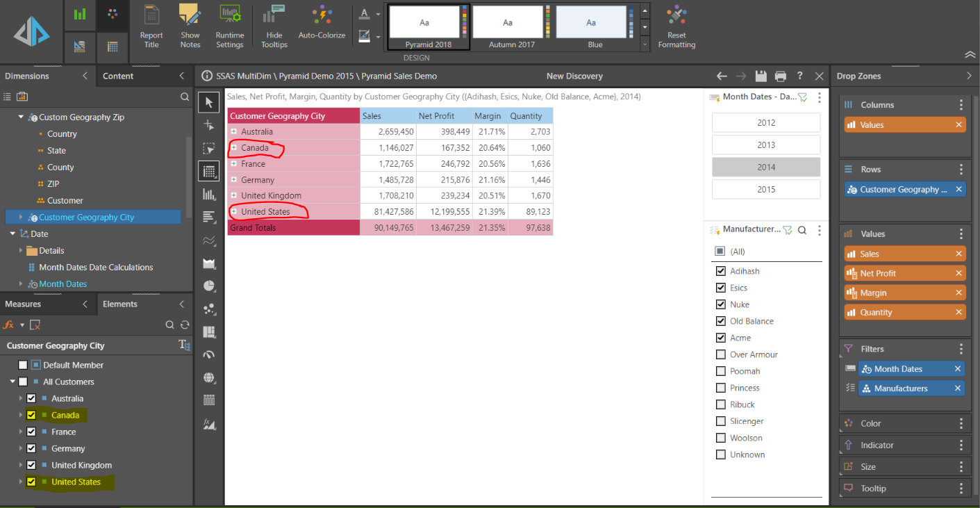Choose the horizontal bar chart visualization
The height and width of the screenshot is (508, 980).
tap(208, 218)
